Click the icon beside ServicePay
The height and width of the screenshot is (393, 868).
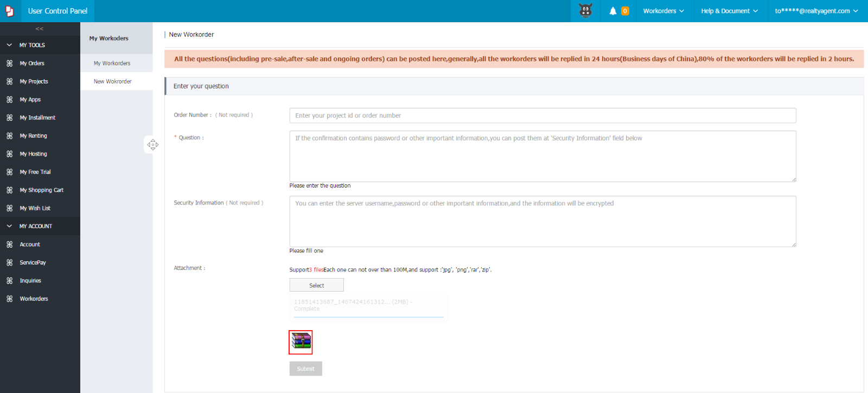10,262
